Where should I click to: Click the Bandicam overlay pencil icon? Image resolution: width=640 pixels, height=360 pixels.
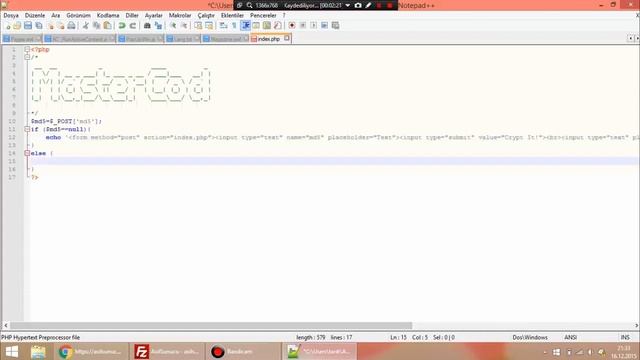[368, 5]
